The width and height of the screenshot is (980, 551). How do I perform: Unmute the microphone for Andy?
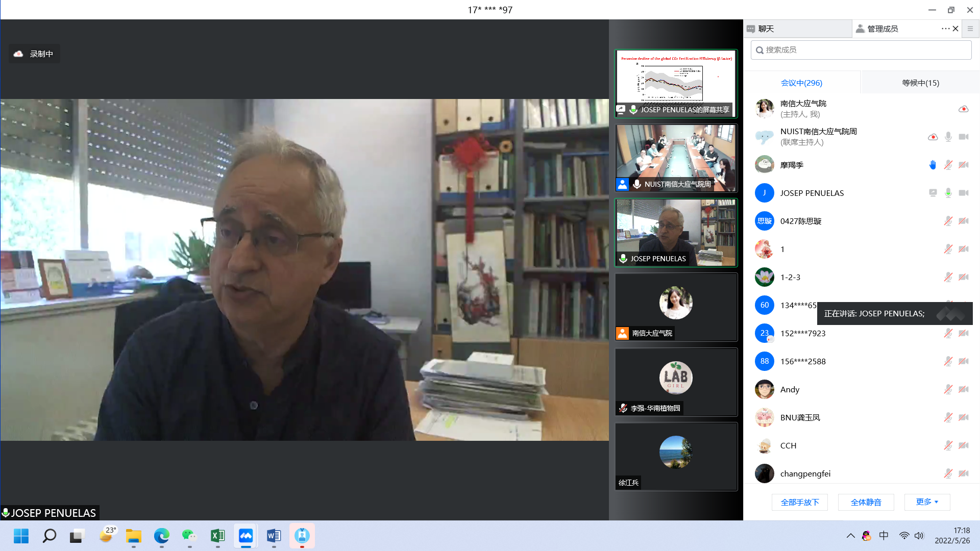click(x=948, y=389)
